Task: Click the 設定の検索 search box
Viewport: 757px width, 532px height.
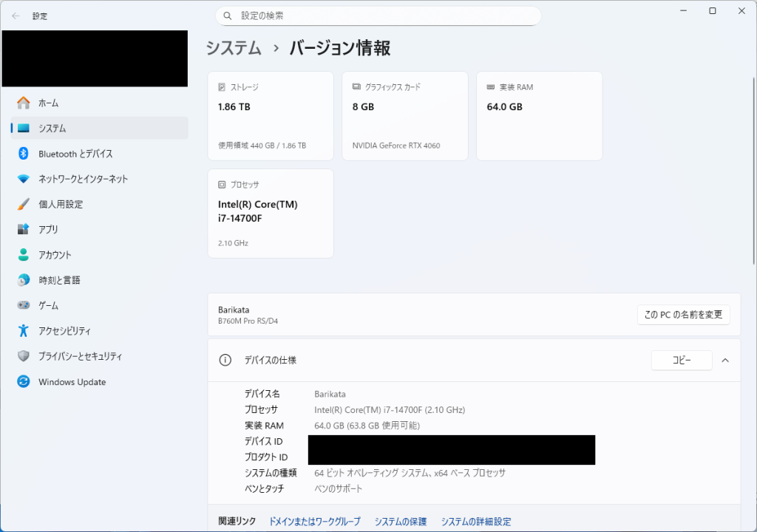Action: (x=378, y=16)
